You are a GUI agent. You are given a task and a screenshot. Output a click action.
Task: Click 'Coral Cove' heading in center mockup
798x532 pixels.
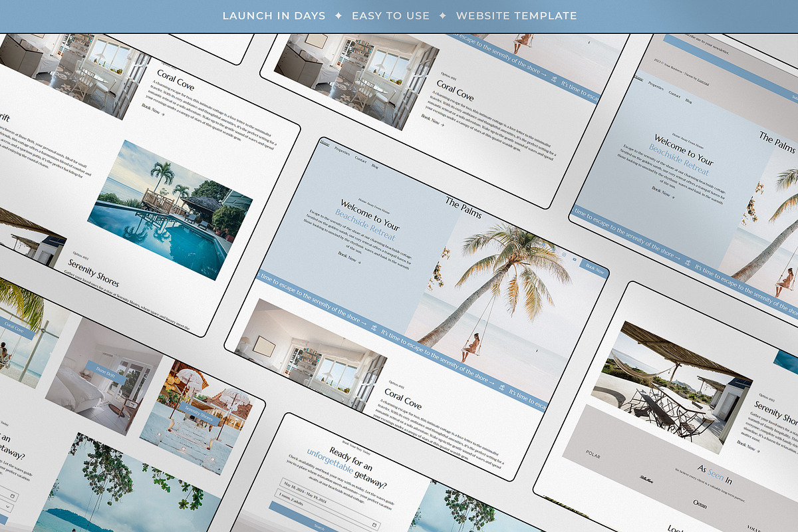[x=402, y=399]
